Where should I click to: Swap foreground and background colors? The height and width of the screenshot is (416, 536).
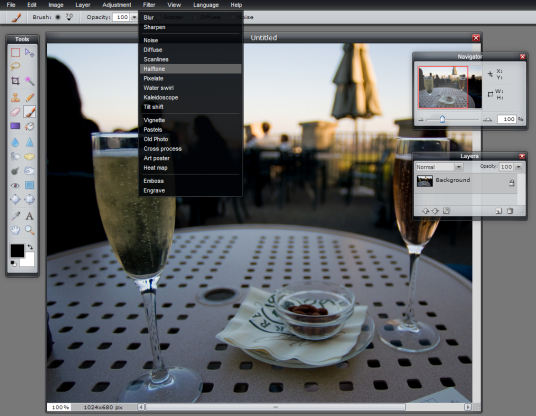[30, 246]
